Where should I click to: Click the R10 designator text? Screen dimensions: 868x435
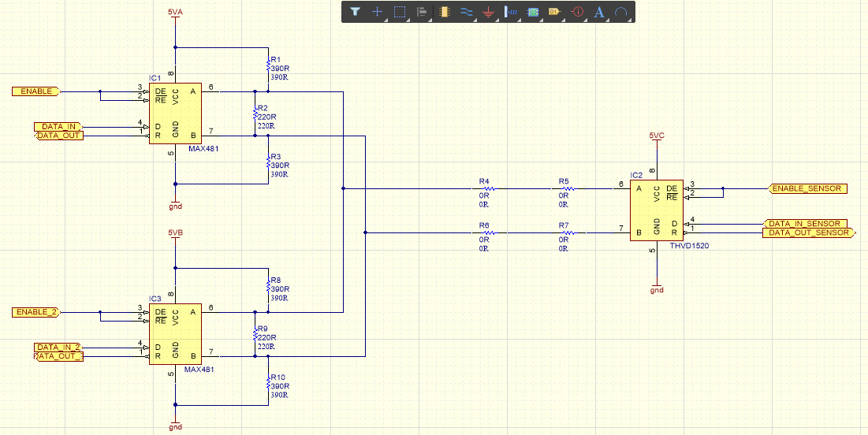click(x=278, y=377)
